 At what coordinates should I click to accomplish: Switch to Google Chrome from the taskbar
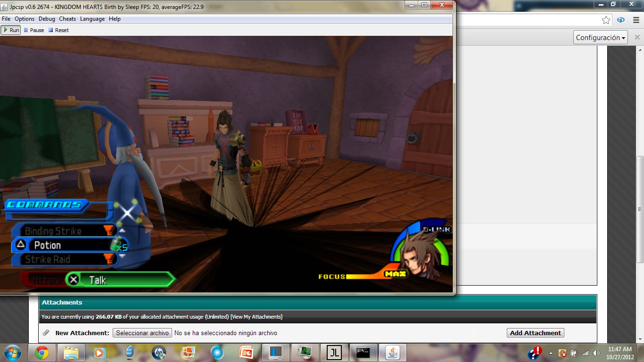point(41,353)
